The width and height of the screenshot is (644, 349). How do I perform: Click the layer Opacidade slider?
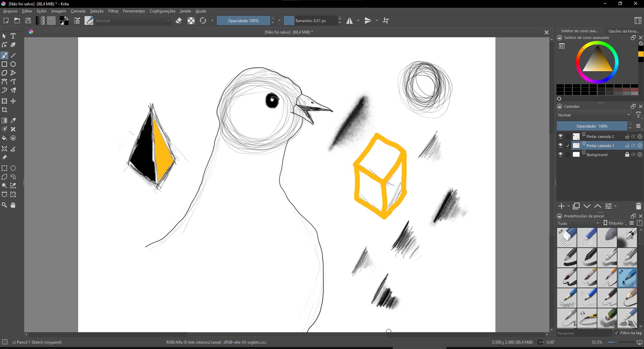click(x=592, y=126)
